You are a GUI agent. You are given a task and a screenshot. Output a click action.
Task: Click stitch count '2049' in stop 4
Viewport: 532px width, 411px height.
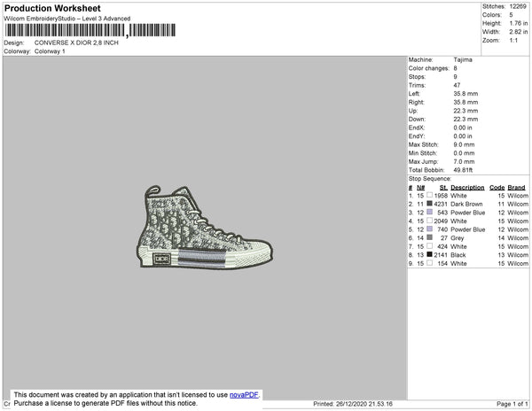point(441,221)
